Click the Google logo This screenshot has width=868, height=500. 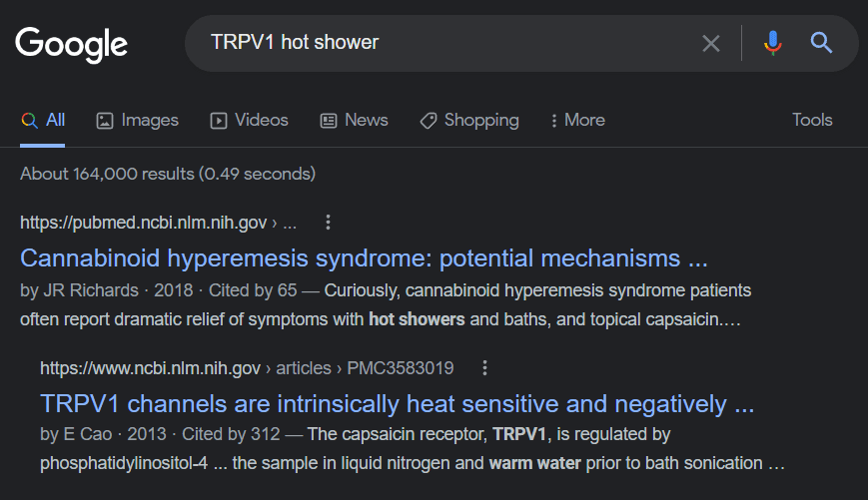point(72,44)
